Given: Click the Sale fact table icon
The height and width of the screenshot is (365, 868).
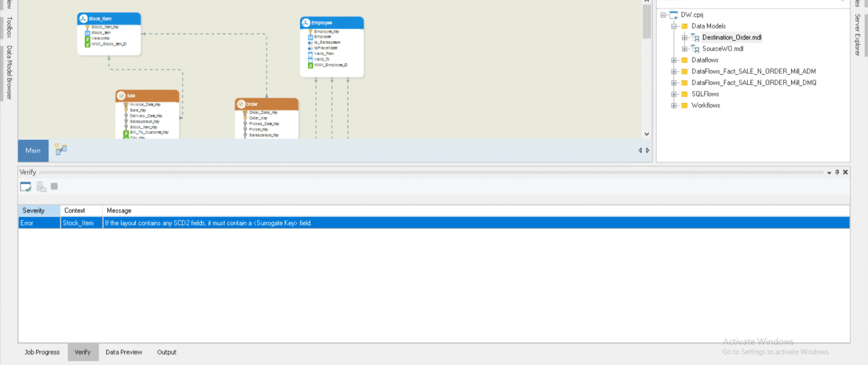Looking at the screenshot, I should tap(121, 96).
